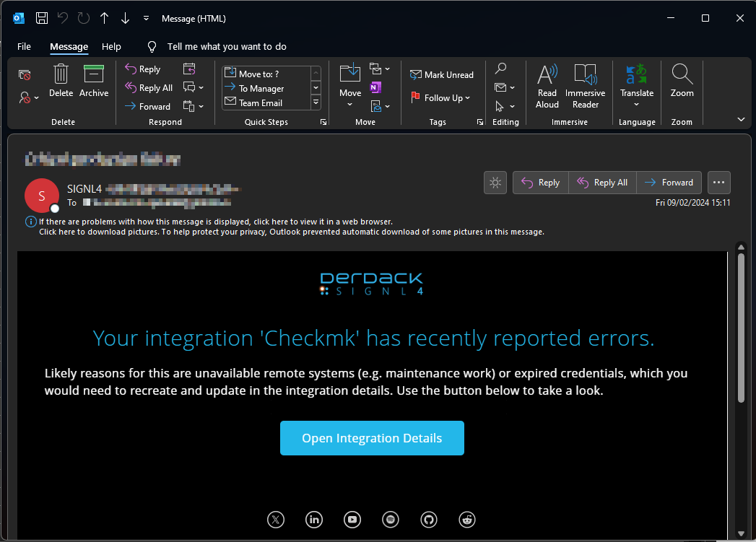This screenshot has width=756, height=542.
Task: Expand the Quick Steps gallery with the More arrow
Action: pos(316,102)
